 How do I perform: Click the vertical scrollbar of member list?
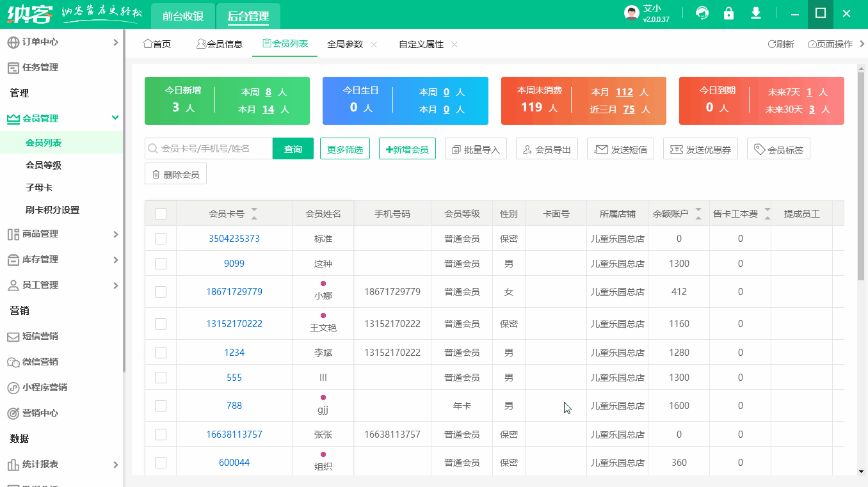pos(861,192)
